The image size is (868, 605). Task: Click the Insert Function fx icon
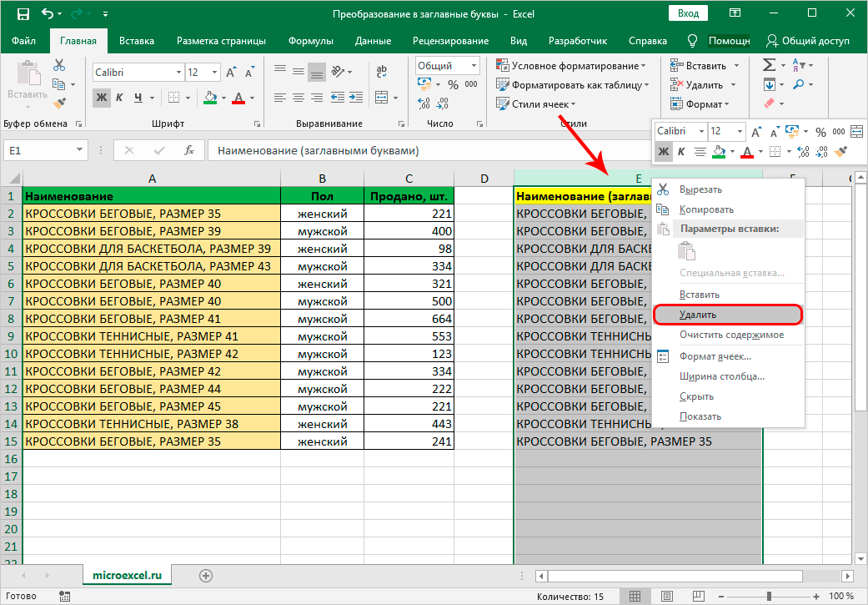click(x=189, y=150)
